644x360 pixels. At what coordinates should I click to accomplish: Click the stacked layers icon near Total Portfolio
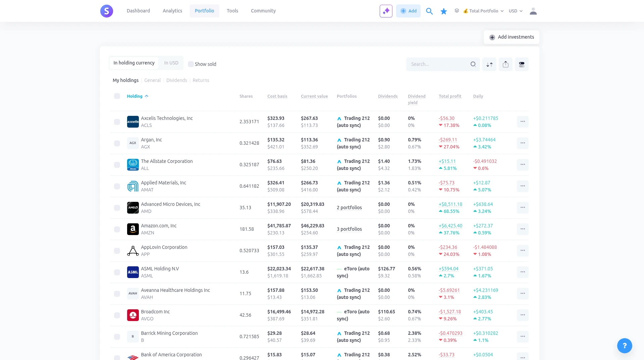(x=457, y=11)
